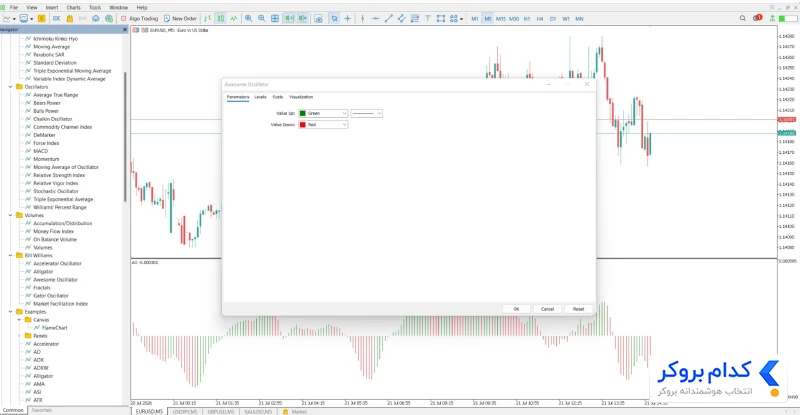Select the cursor pointer tool

(x=334, y=18)
